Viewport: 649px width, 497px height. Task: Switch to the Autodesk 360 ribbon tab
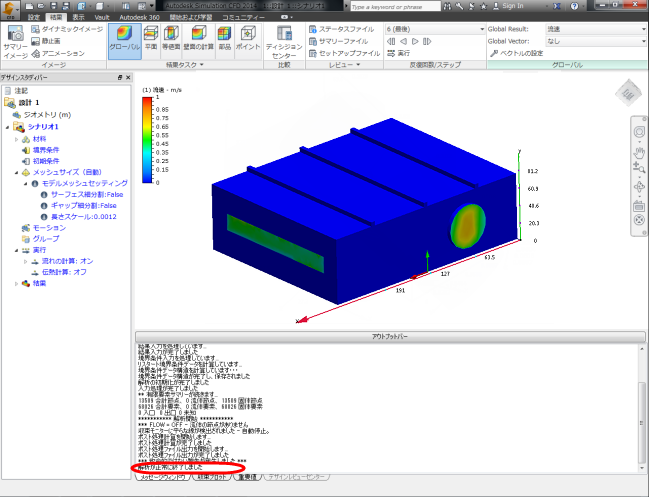click(139, 17)
